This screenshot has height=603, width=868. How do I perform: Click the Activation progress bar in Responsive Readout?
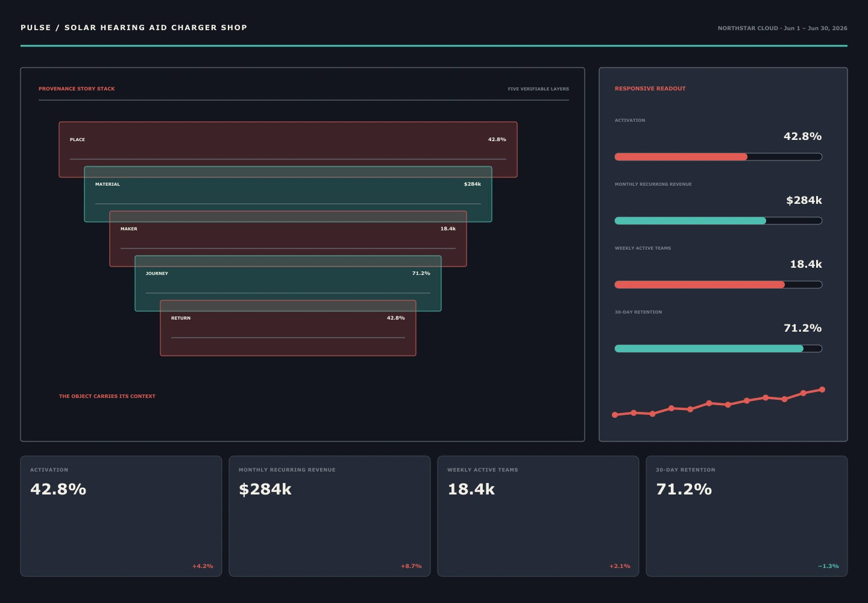719,157
